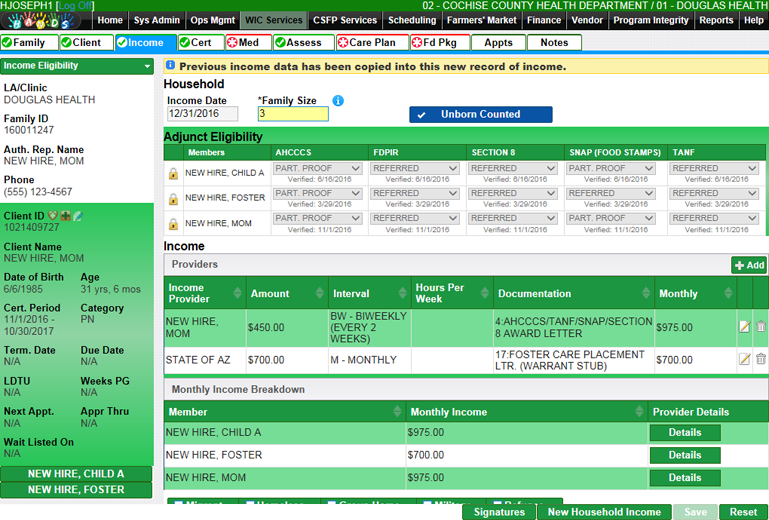Open Details for NEW HIRE, FOSTER
The width and height of the screenshot is (769, 520).
(x=684, y=455)
